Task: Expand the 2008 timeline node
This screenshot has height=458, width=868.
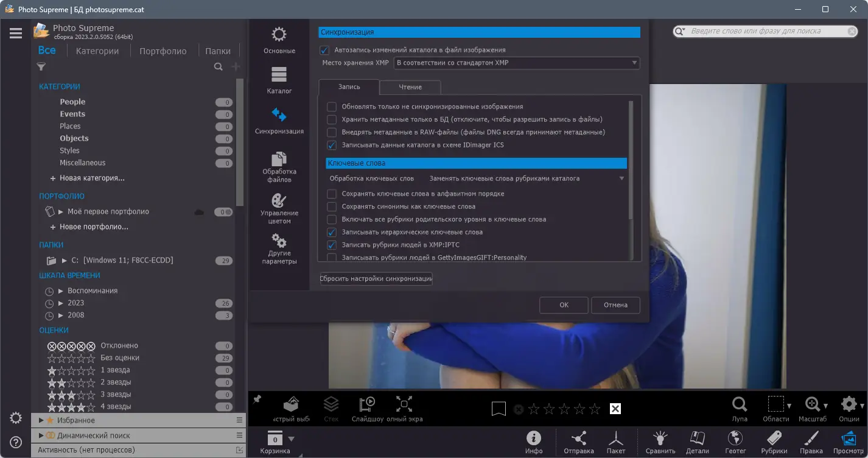Action: click(61, 315)
